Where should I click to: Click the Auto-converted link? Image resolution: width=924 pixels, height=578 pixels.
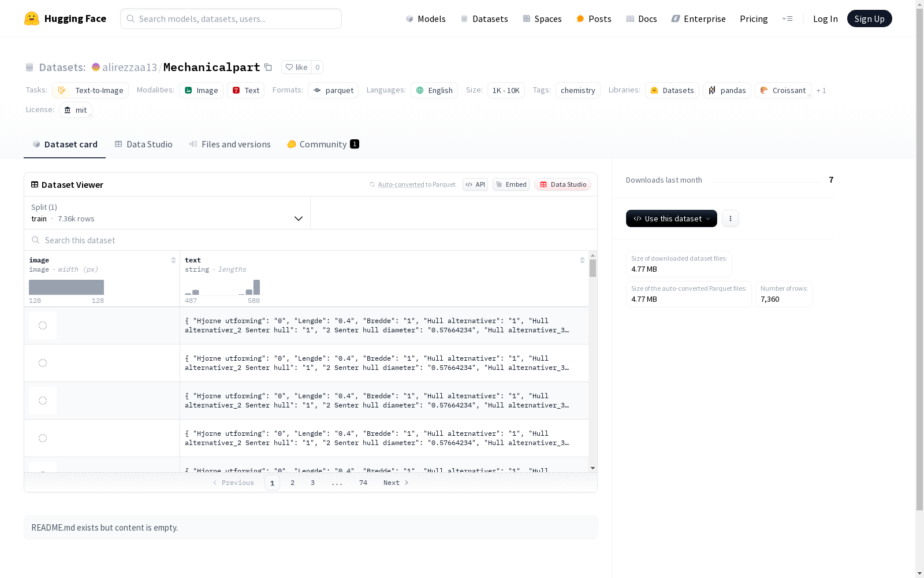(x=401, y=184)
